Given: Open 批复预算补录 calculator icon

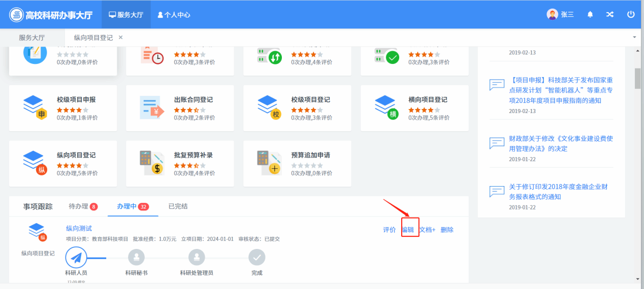Looking at the screenshot, I should [x=152, y=163].
